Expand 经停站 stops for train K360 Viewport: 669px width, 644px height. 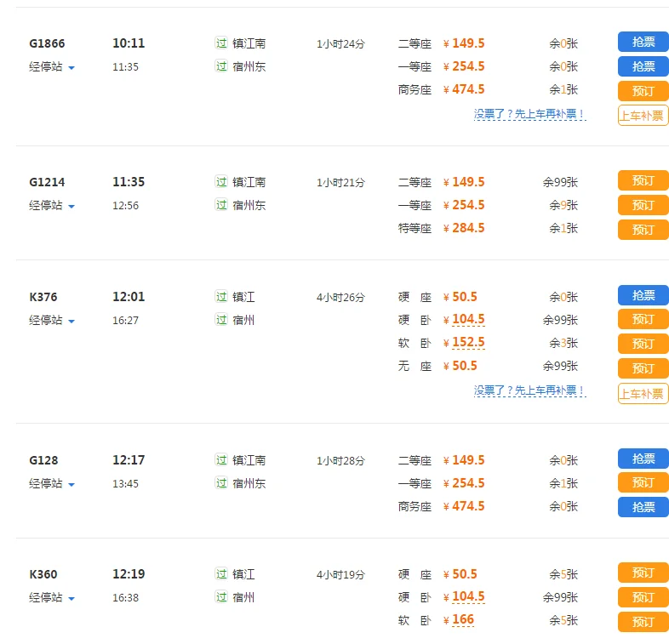[52, 597]
